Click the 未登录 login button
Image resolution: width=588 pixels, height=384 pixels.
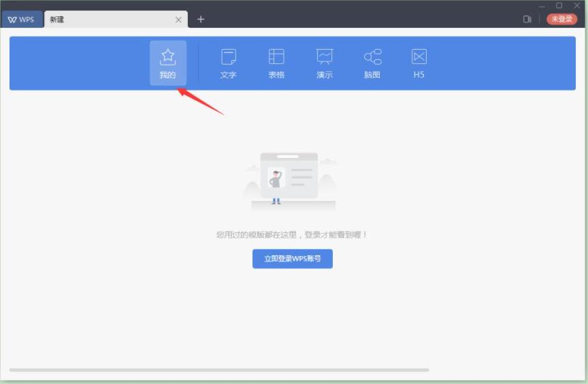coord(561,19)
